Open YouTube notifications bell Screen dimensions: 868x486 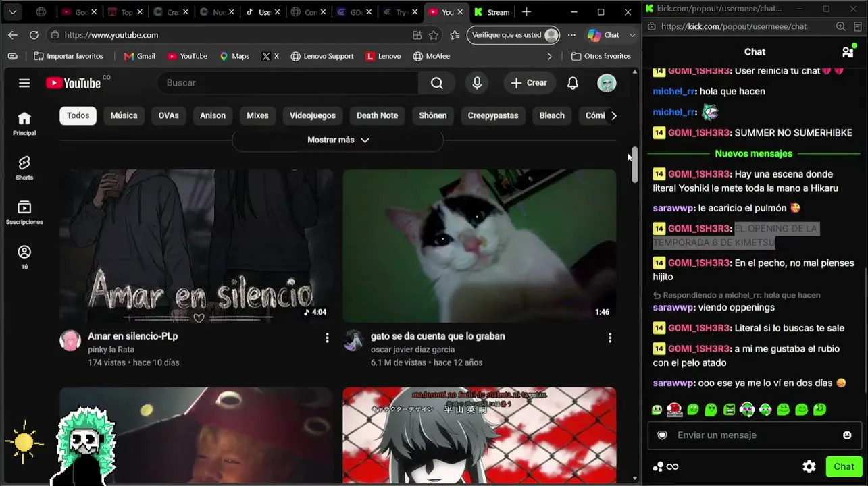573,83
